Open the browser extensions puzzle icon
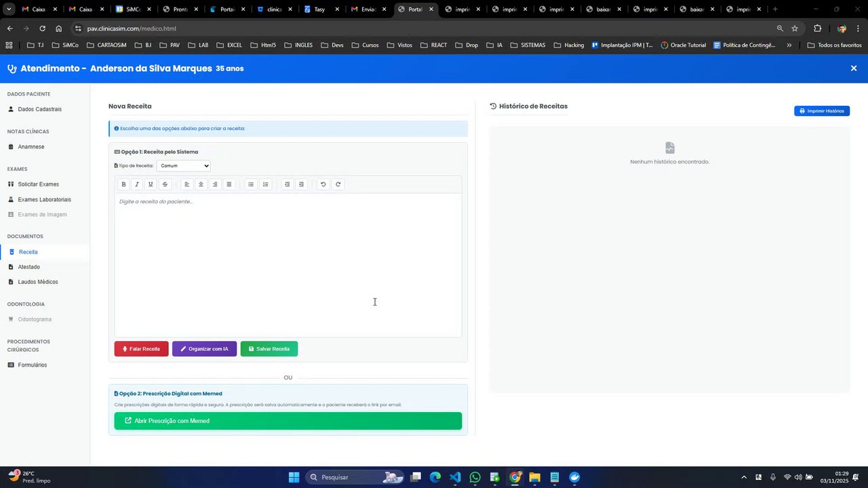This screenshot has height=488, width=868. 817,28
